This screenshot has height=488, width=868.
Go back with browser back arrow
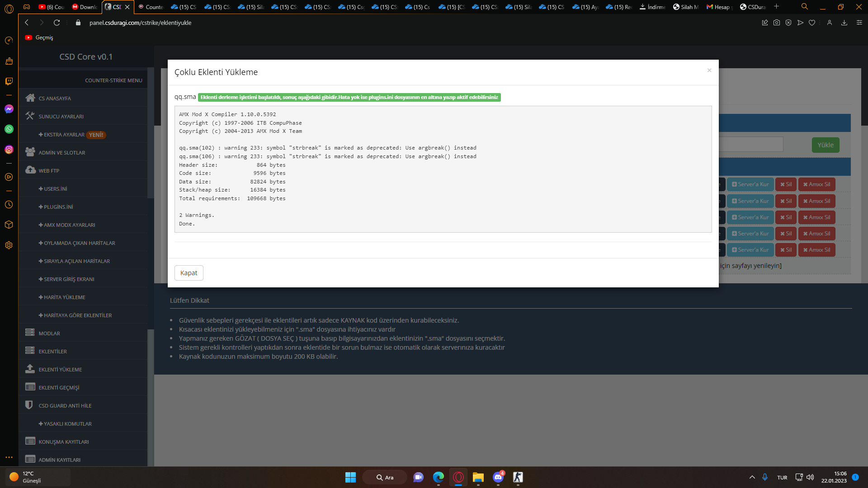pos(27,23)
